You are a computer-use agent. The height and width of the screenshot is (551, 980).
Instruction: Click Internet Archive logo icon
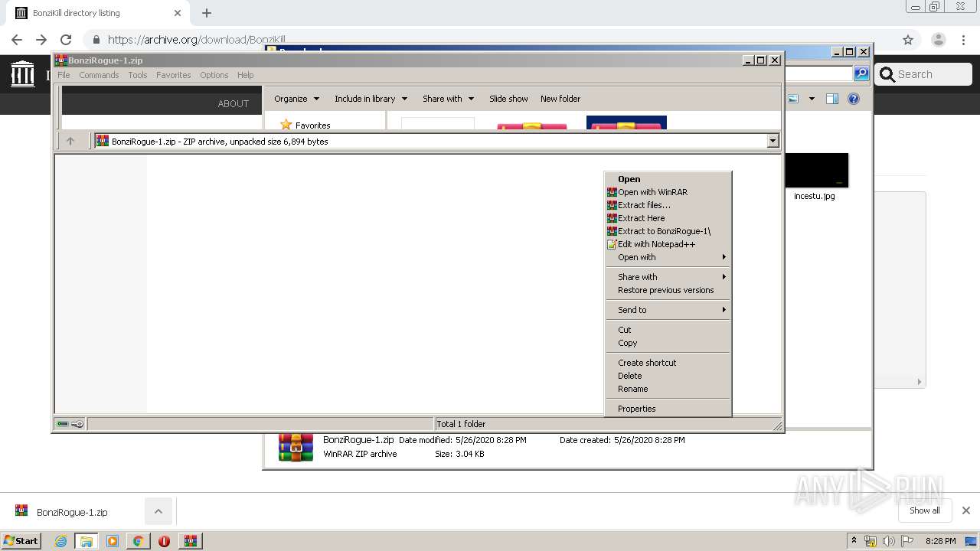(23, 74)
